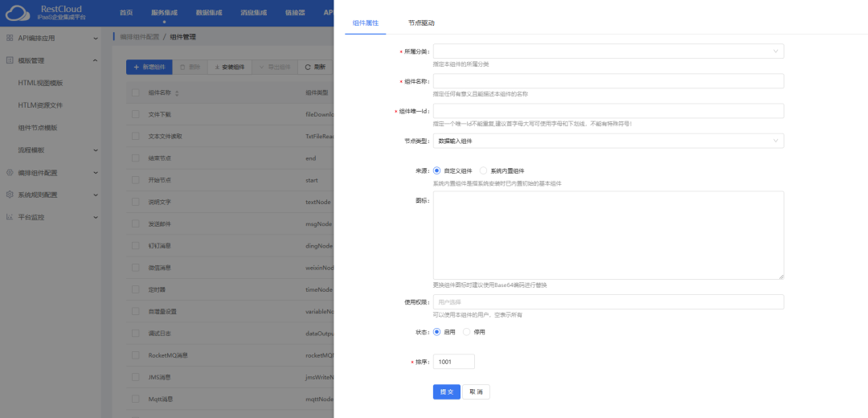Open the 所属分类 dropdown
Viewport: 868px width, 418px height.
(608, 51)
